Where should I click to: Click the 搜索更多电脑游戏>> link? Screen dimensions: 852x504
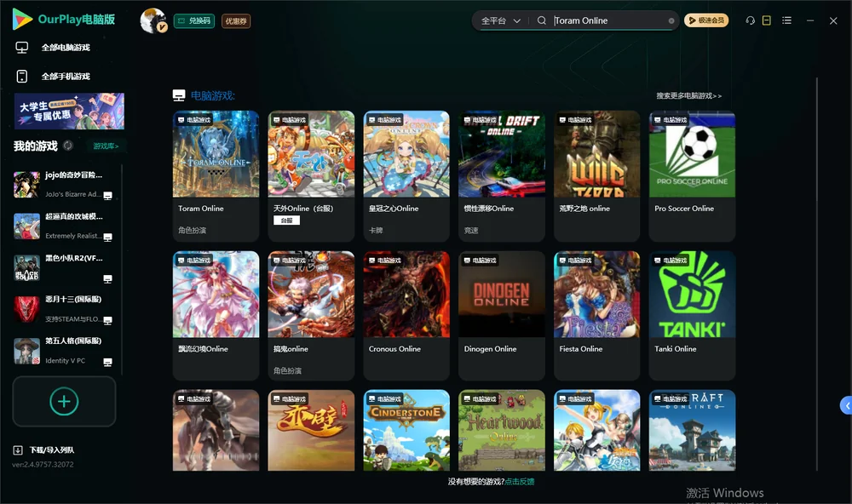pyautogui.click(x=689, y=95)
